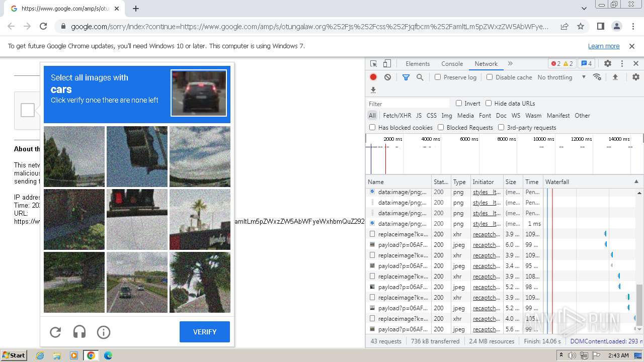644x362 pixels.
Task: Toggle Chrome side panel
Action: pos(601,26)
